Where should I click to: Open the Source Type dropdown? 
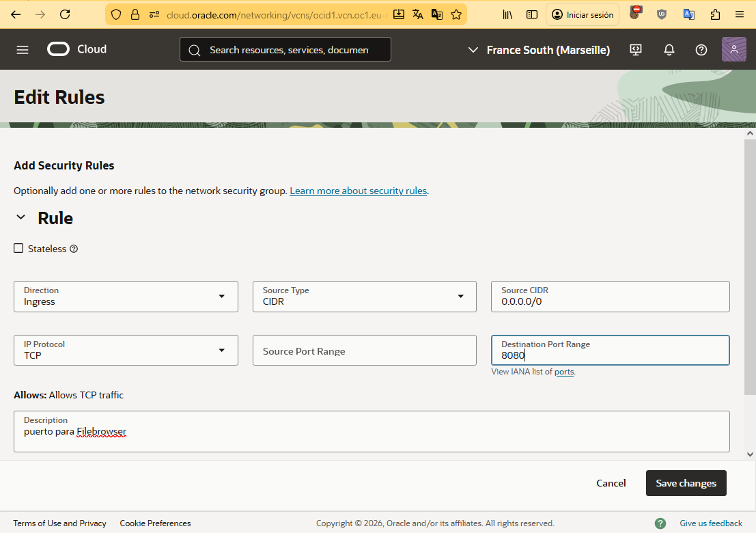[x=364, y=297]
